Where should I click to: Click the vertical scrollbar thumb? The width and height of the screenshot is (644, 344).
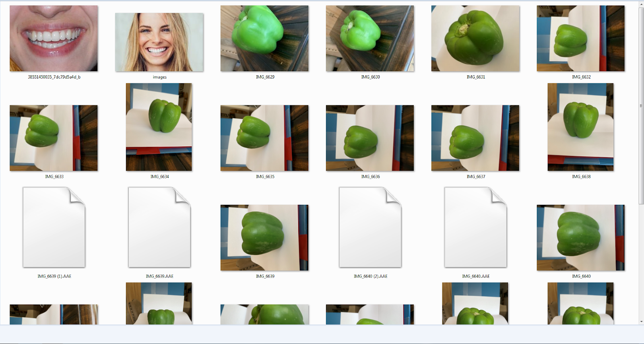pos(641,106)
